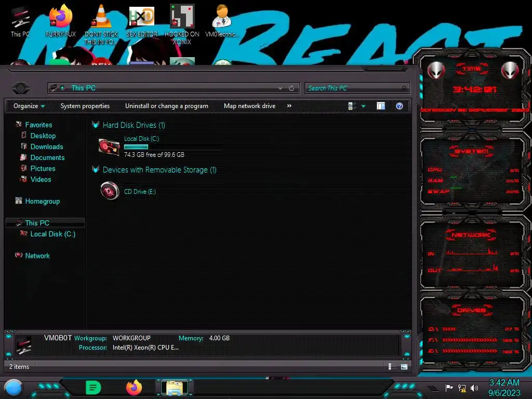
Task: Open Documents in navigation pane
Action: 47,157
